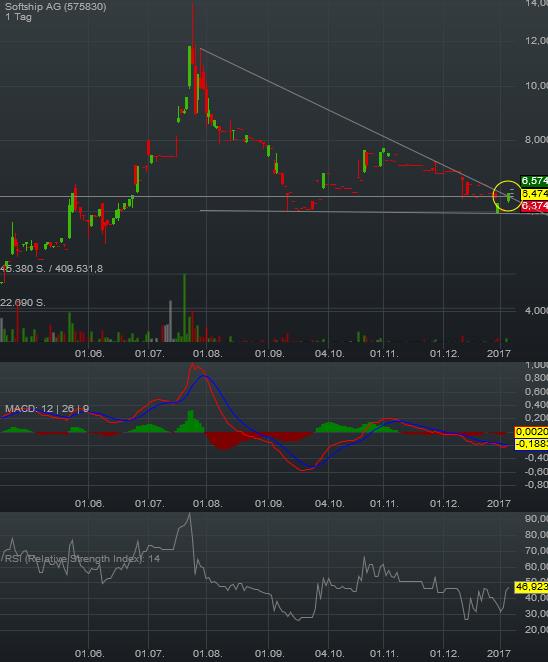This screenshot has height=662, width=548.
Task: Open the MACD: 12 | 26 | 9 indicator label
Action: (x=47, y=409)
